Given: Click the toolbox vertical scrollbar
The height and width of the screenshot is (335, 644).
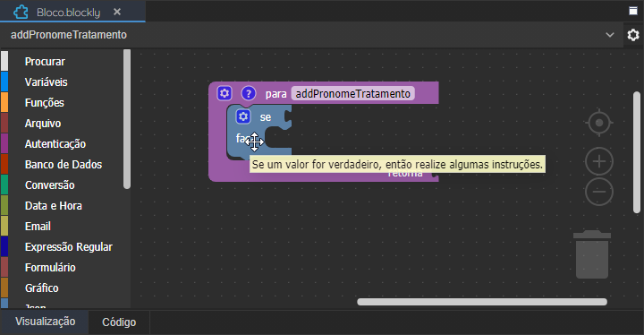Looking at the screenshot, I should pos(127,119).
